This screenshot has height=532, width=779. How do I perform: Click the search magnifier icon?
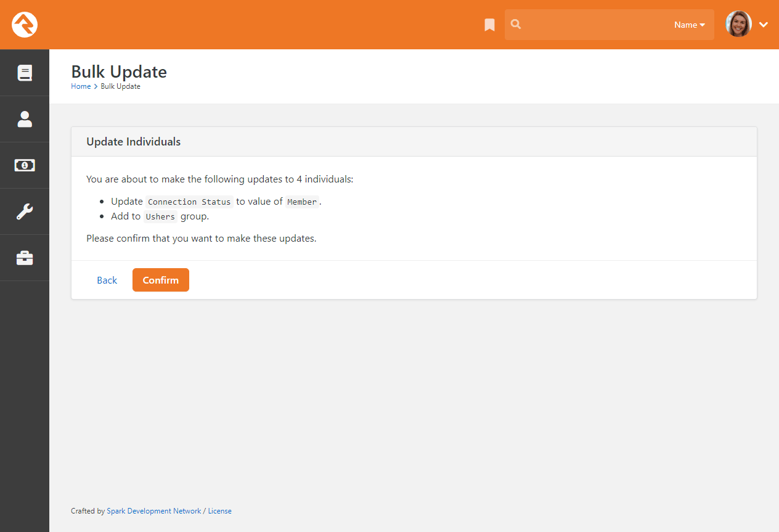[516, 25]
